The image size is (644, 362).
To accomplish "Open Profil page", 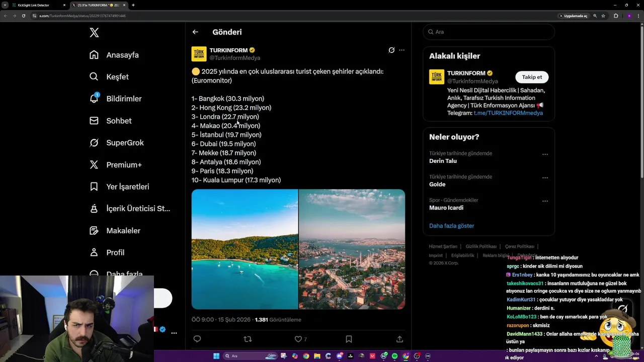I will click(107, 252).
